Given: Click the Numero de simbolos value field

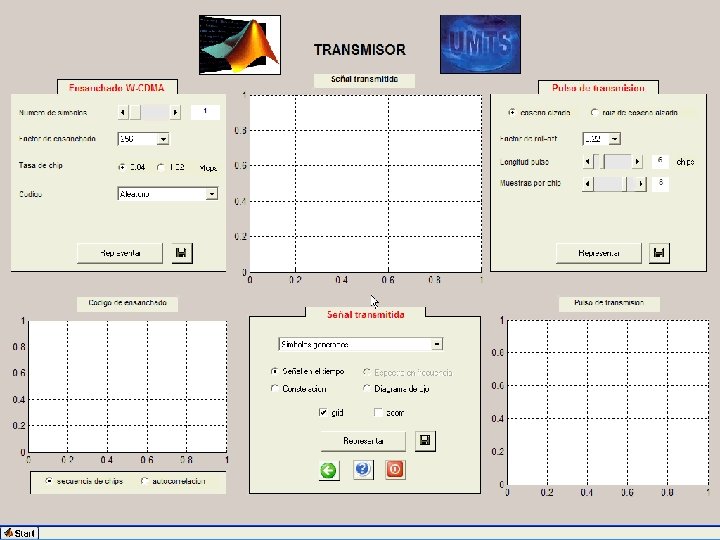Looking at the screenshot, I should [205, 112].
